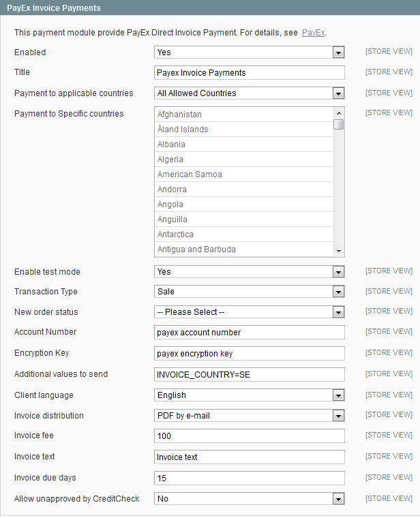
Task: Open the Enabled dropdown
Action: pos(249,52)
